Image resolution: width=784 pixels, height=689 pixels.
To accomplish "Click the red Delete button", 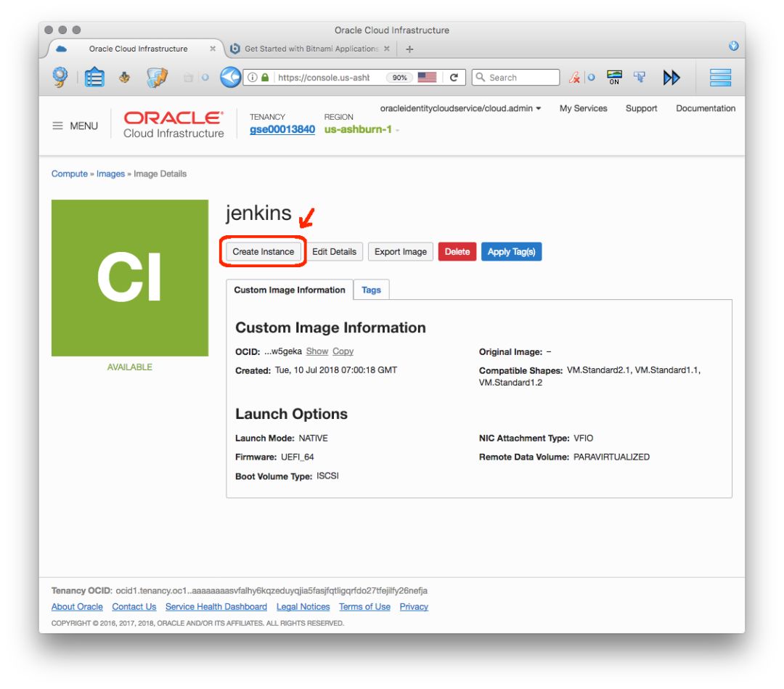I will (x=457, y=251).
